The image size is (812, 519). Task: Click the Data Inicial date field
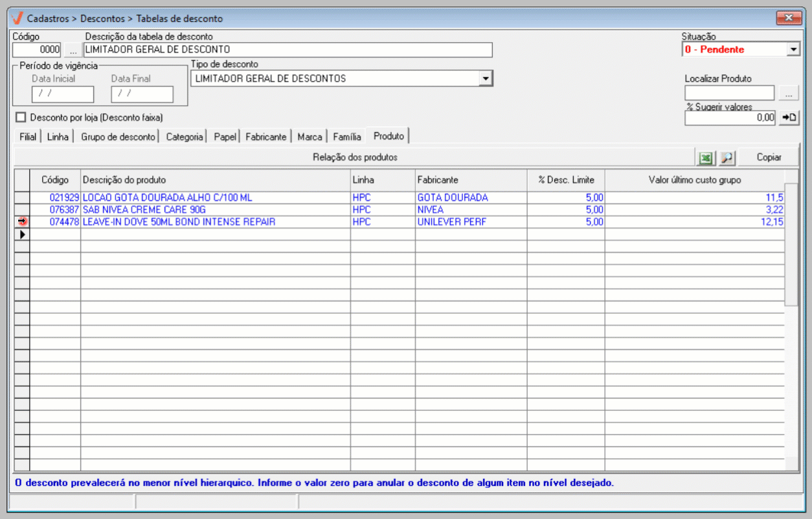pyautogui.click(x=62, y=94)
